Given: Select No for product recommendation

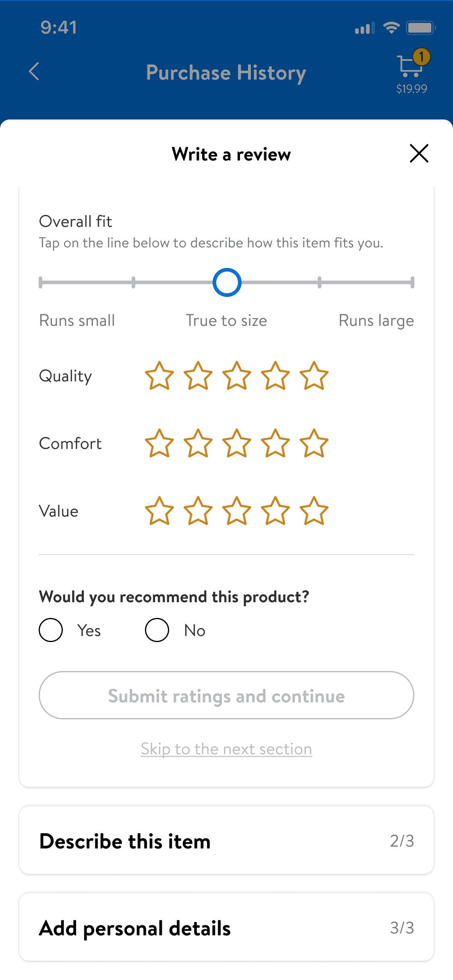Looking at the screenshot, I should click(x=157, y=630).
